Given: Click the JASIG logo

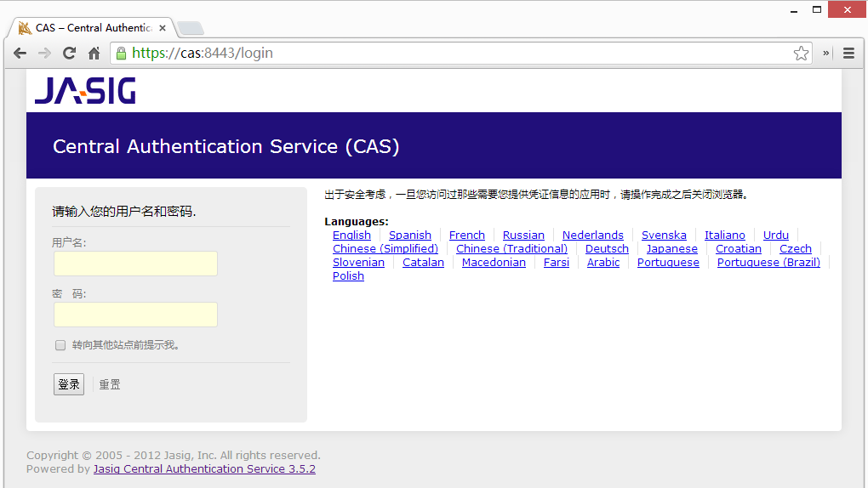Looking at the screenshot, I should (x=85, y=91).
